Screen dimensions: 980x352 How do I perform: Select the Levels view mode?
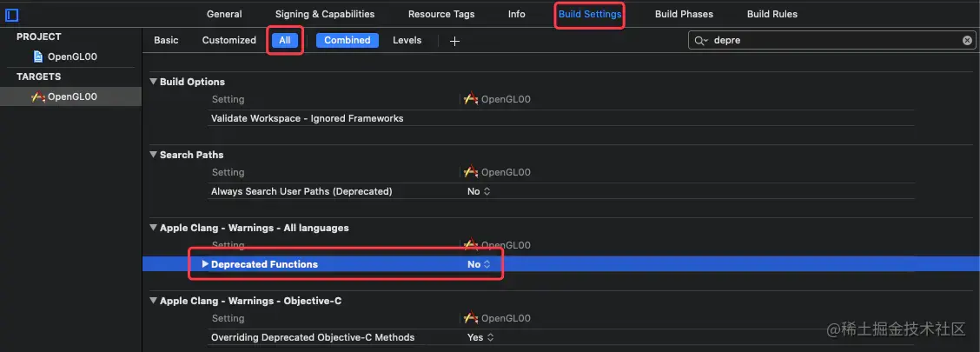tap(407, 40)
